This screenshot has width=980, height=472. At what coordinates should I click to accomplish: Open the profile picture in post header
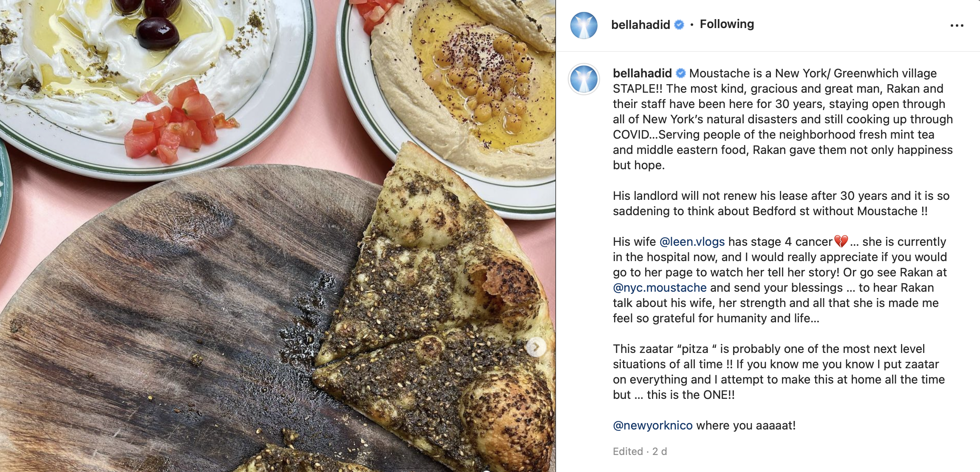(584, 26)
